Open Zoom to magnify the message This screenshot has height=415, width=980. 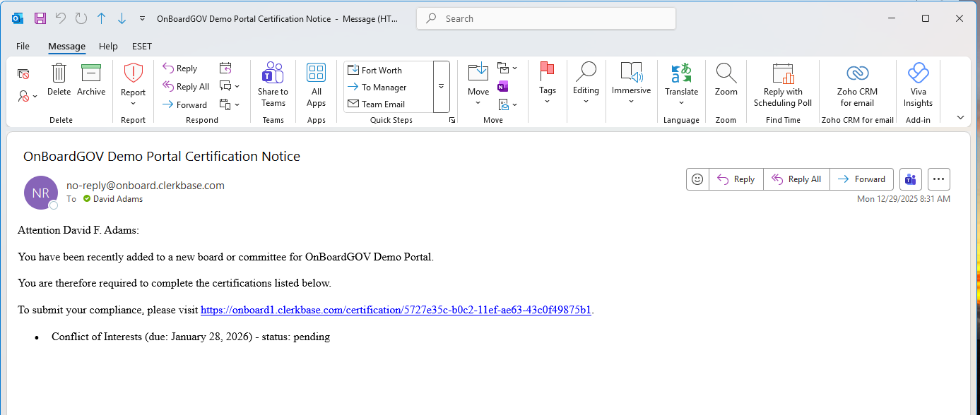point(726,80)
